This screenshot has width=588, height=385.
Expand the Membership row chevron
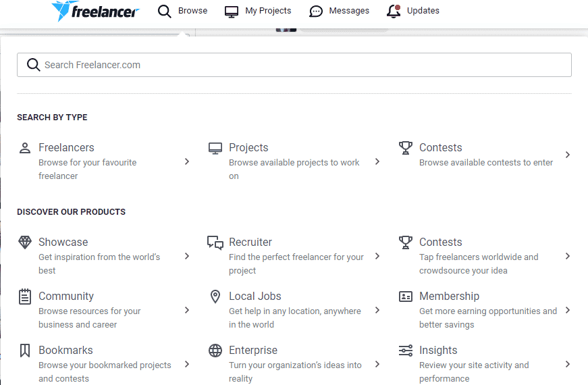pos(567,310)
